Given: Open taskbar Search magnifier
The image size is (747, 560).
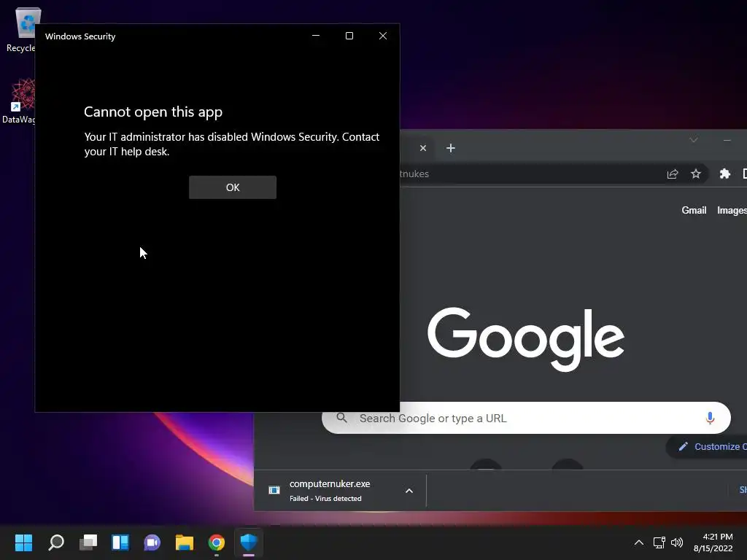Looking at the screenshot, I should (x=56, y=542).
